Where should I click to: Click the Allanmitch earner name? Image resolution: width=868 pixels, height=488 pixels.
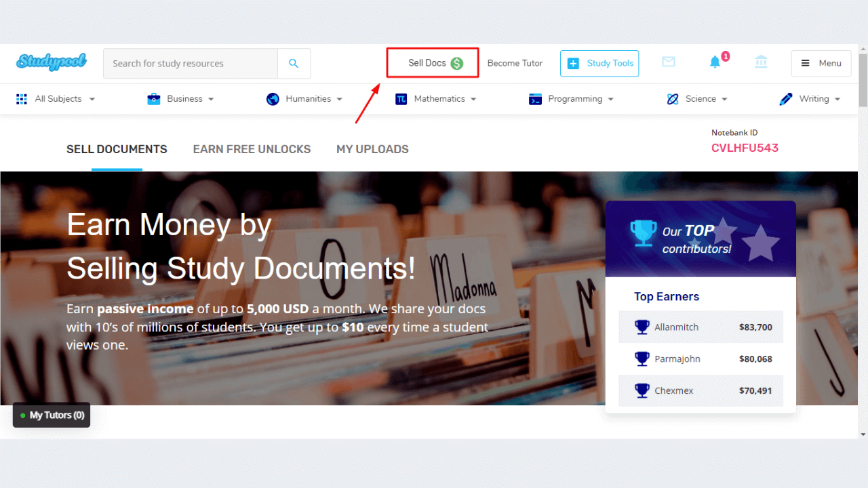coord(676,327)
